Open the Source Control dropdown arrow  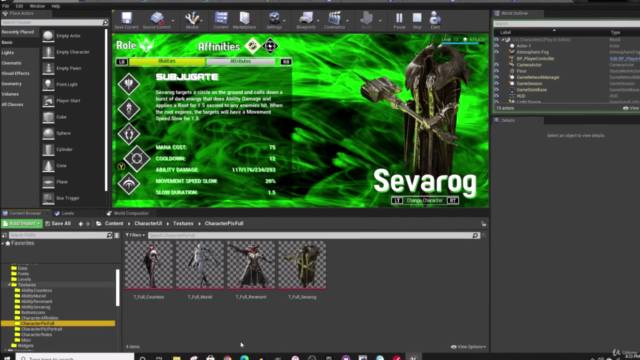coord(173,20)
